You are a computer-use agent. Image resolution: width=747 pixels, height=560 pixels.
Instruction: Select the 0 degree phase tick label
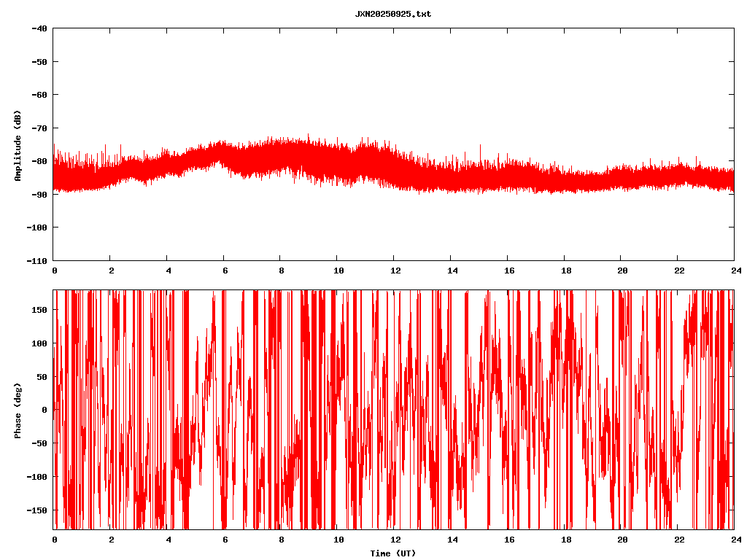click(x=44, y=410)
